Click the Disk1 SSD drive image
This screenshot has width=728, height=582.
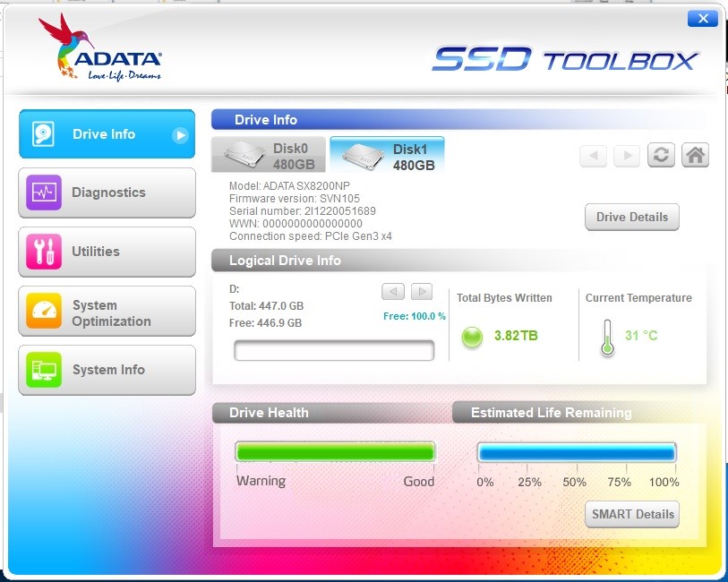point(364,156)
